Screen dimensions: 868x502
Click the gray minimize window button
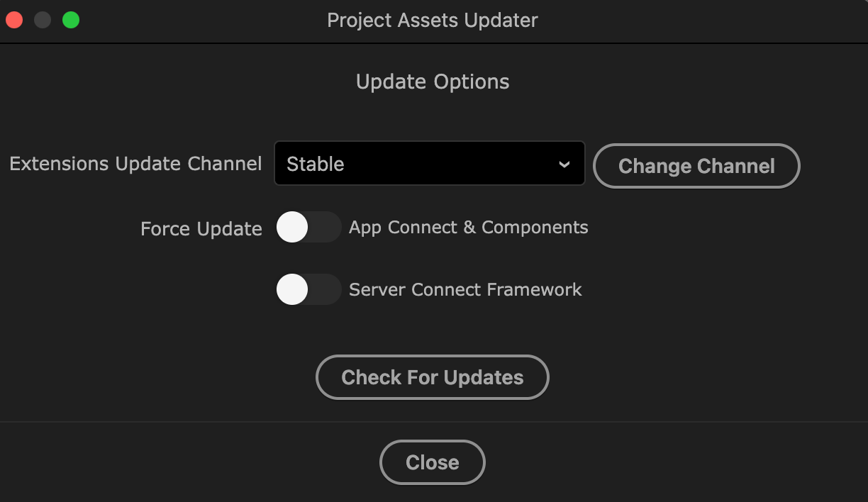[43, 20]
